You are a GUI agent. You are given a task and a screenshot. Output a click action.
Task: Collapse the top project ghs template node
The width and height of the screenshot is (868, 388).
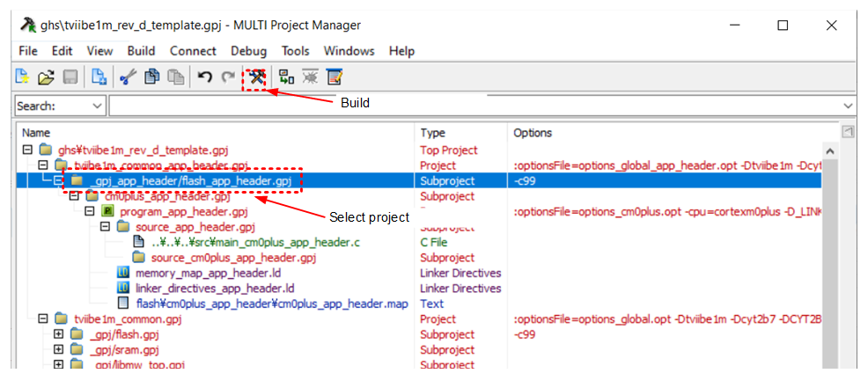(x=27, y=150)
